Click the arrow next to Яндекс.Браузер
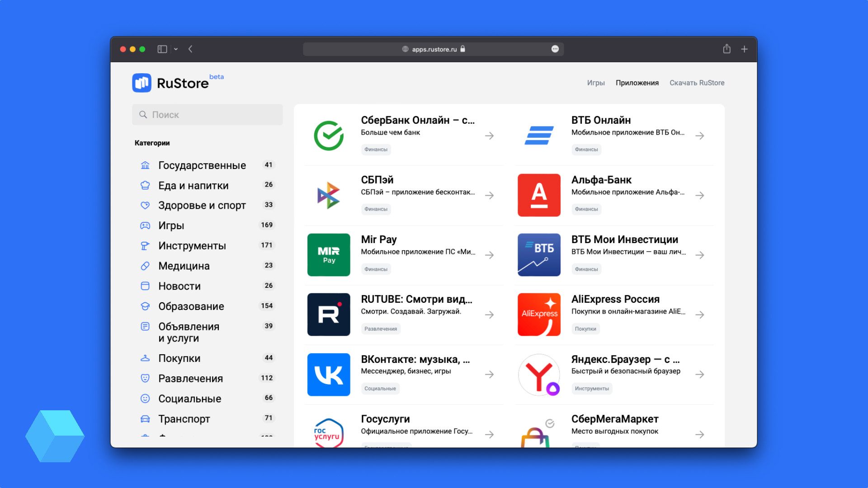The image size is (868, 488). click(x=700, y=375)
